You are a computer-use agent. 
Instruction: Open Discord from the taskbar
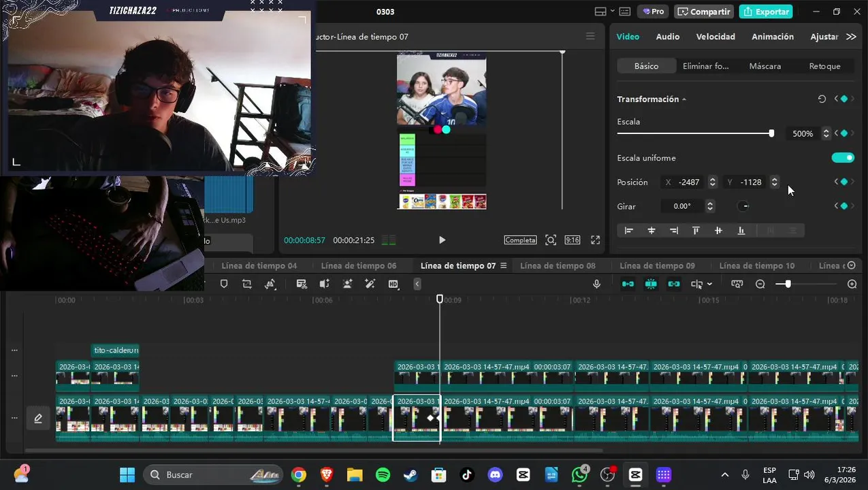coord(495,475)
